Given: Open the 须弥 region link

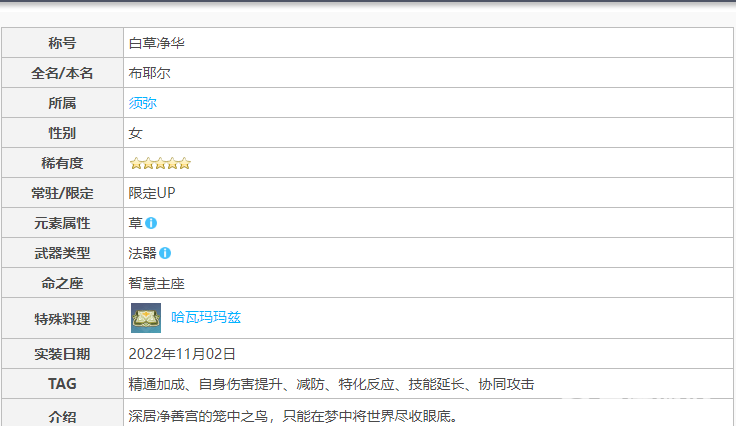Looking at the screenshot, I should click(143, 103).
